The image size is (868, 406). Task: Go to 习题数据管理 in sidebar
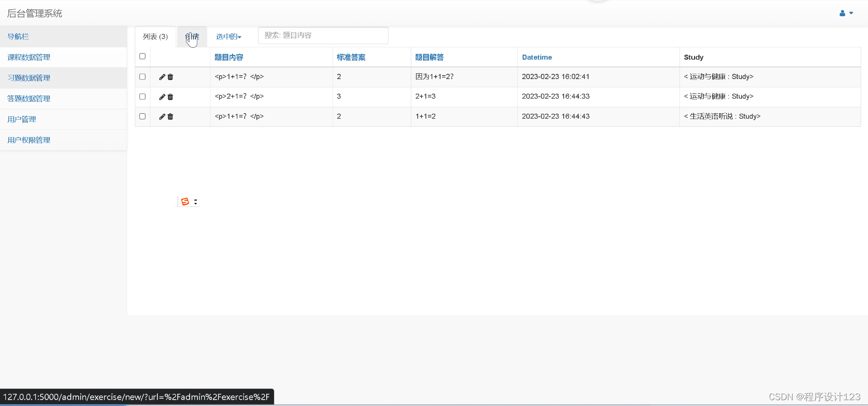[64, 78]
